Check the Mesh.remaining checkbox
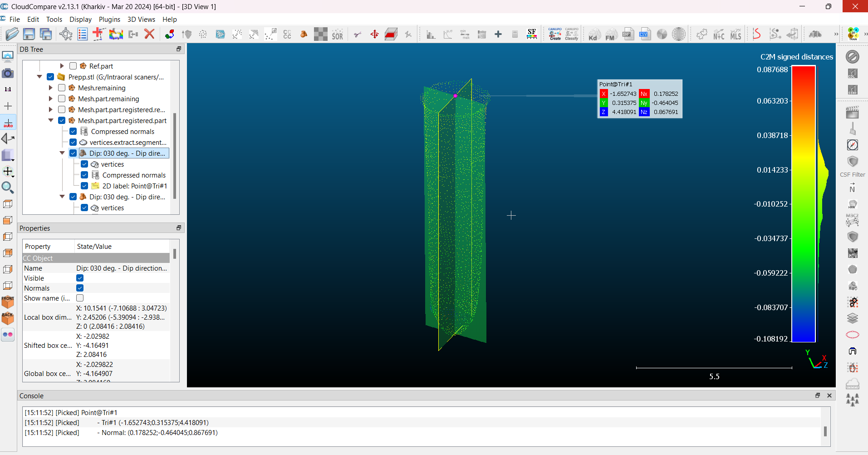This screenshot has height=455, width=868. coord(62,88)
